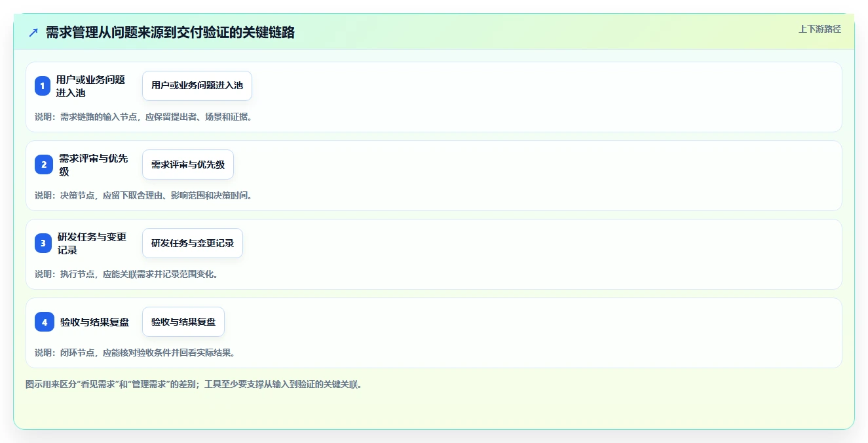The width and height of the screenshot is (868, 443).
Task: Click the title 需求管理从问题来源到交付验证的关键链路
Action: tap(170, 32)
